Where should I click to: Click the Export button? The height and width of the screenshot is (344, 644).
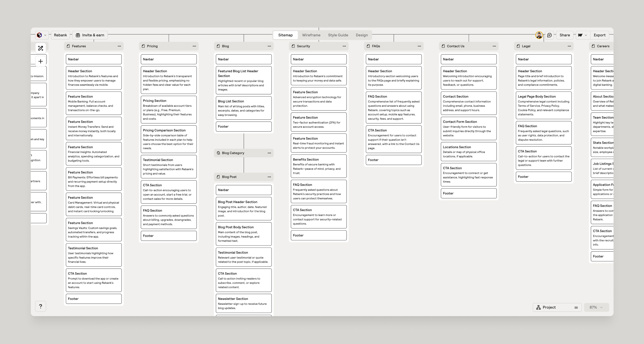click(x=600, y=35)
